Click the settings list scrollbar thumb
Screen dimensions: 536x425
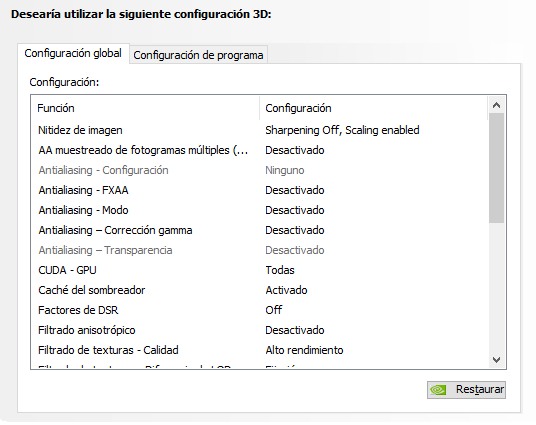(x=496, y=168)
